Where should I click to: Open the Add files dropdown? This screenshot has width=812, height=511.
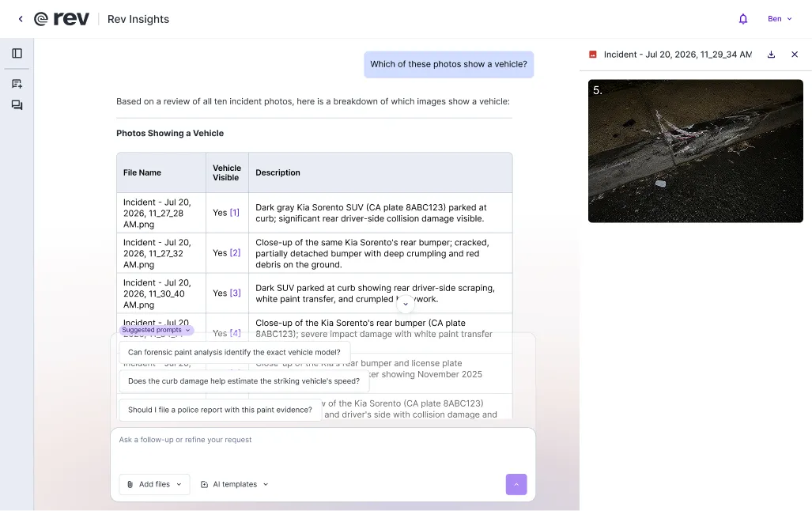pos(154,484)
